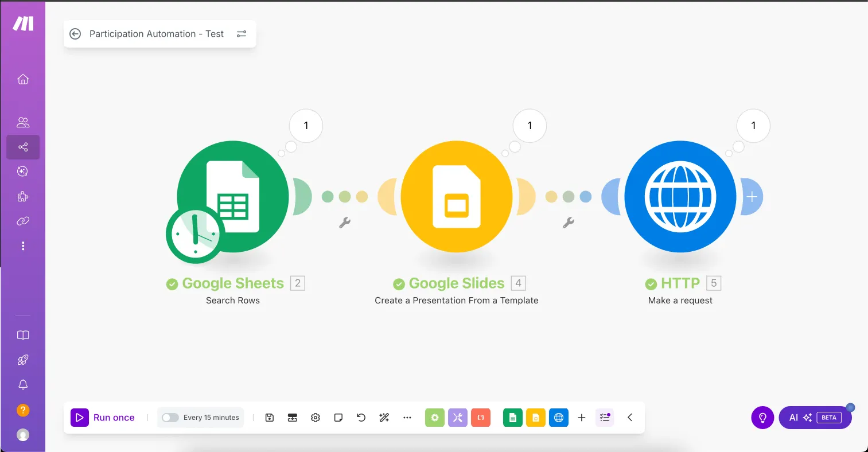This screenshot has height=452, width=868.
Task: Open the Google Slides module
Action: coord(457,197)
